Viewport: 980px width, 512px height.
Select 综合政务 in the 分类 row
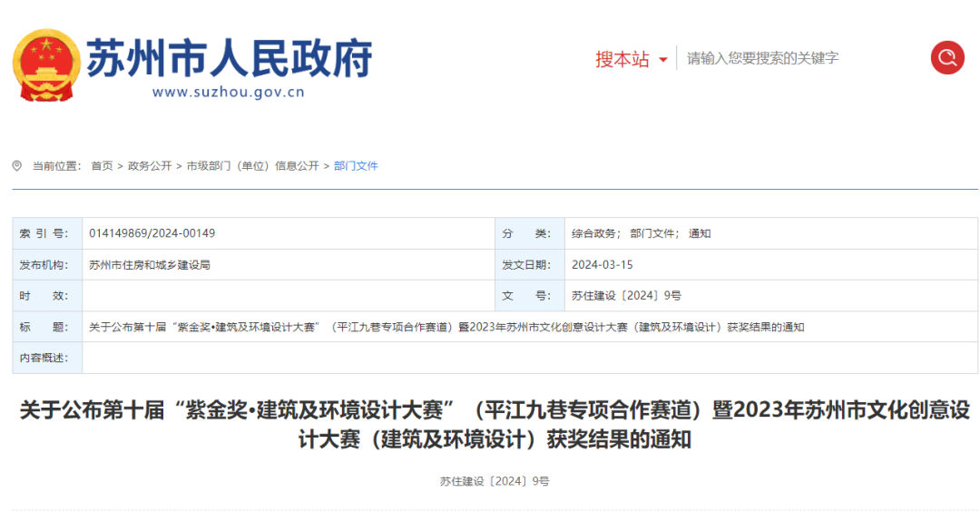(594, 233)
